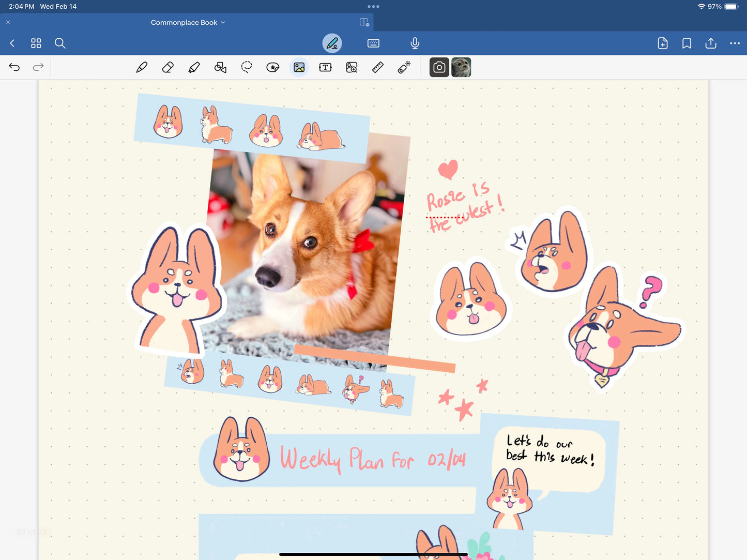Choose the Shapes tool
Viewport: 747px width, 560px height.
tap(220, 67)
